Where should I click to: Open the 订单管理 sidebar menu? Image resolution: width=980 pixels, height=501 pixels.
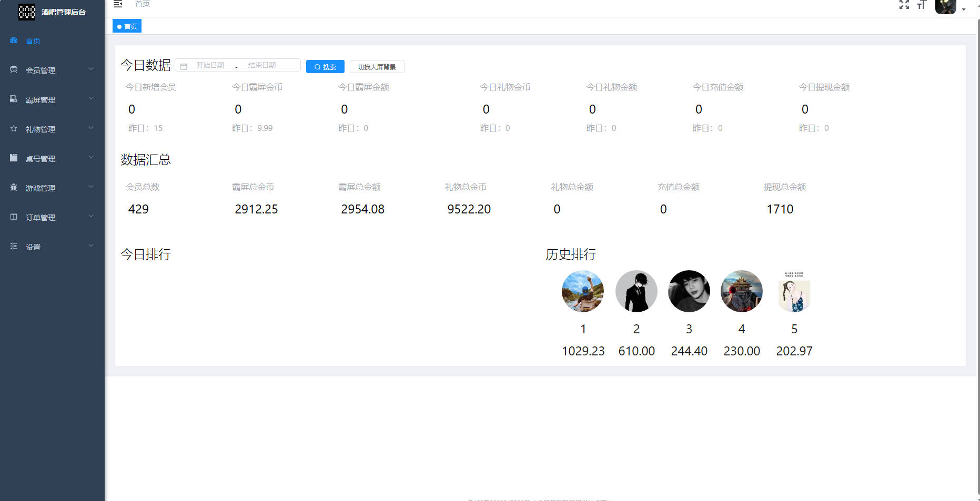(41, 218)
